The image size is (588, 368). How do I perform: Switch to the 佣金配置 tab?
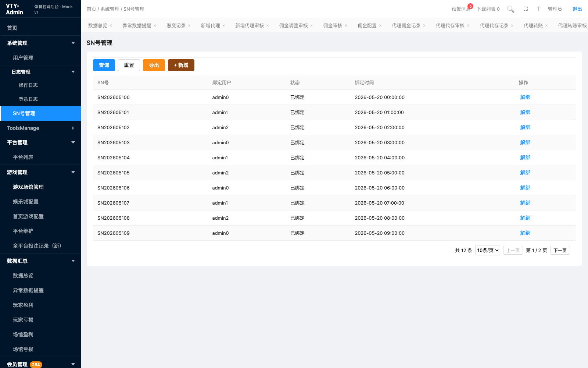tap(367, 26)
